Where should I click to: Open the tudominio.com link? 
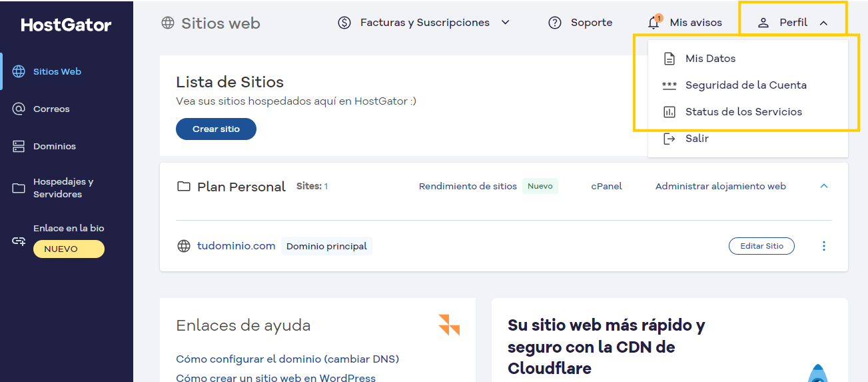click(236, 246)
